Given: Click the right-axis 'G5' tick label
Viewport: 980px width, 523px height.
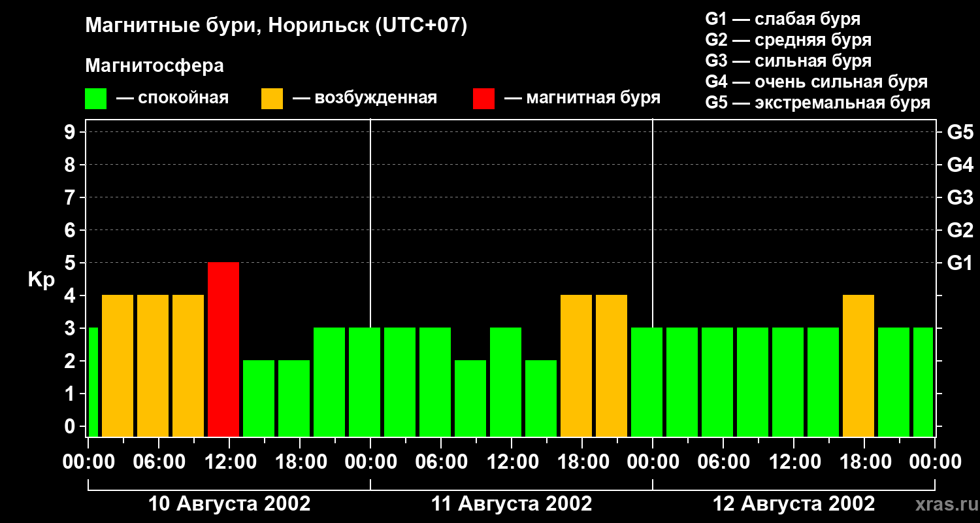Looking at the screenshot, I should 960,133.
